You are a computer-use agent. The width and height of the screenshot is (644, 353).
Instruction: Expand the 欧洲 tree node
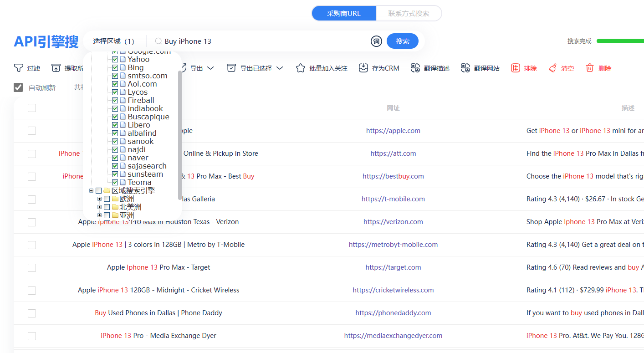tap(99, 199)
